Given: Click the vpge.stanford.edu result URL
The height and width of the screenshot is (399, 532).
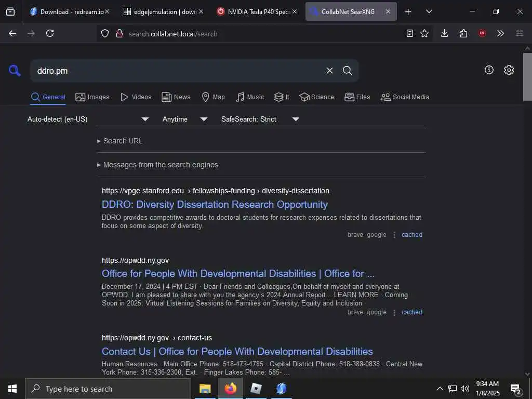Looking at the screenshot, I should pyautogui.click(x=216, y=191).
